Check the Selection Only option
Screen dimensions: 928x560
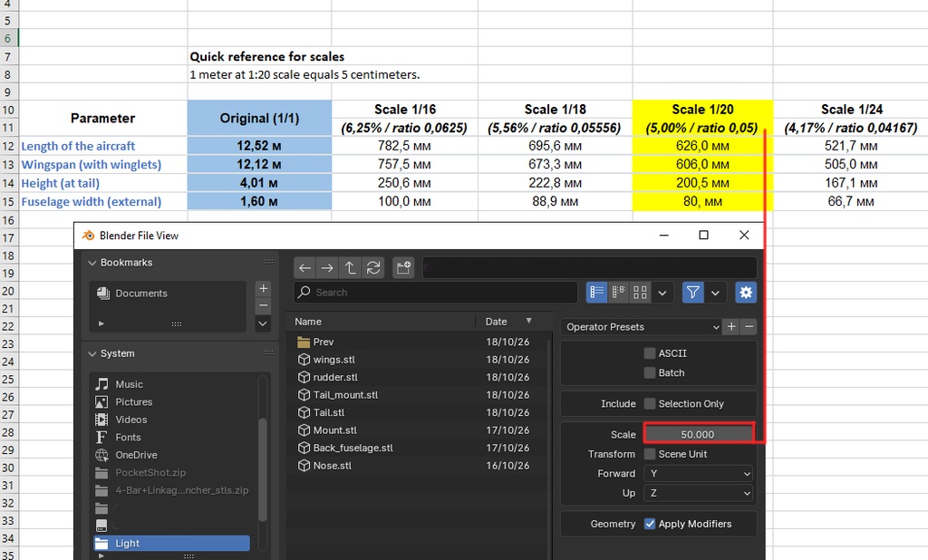(650, 404)
